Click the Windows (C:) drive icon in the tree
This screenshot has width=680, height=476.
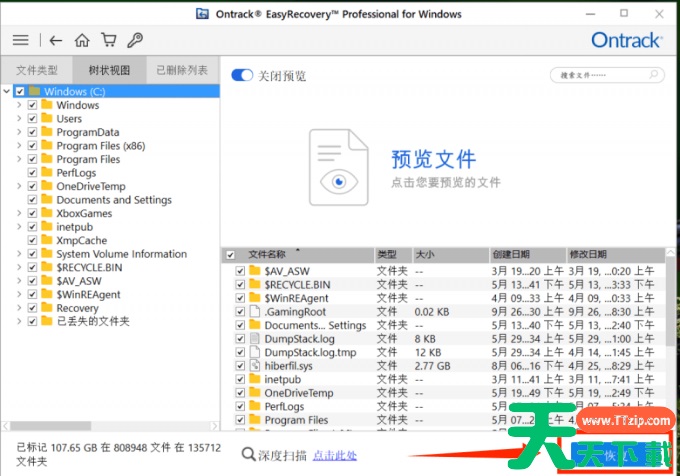(35, 91)
